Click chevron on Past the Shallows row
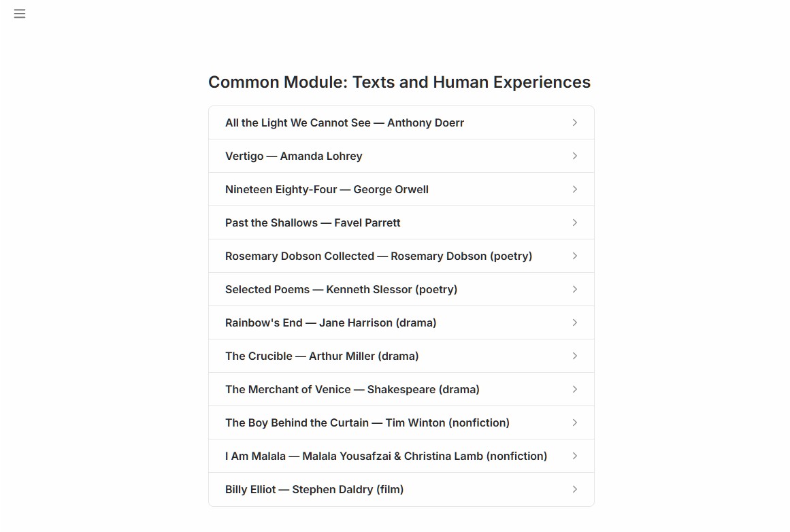Screen dimensions: 790x532 point(575,222)
